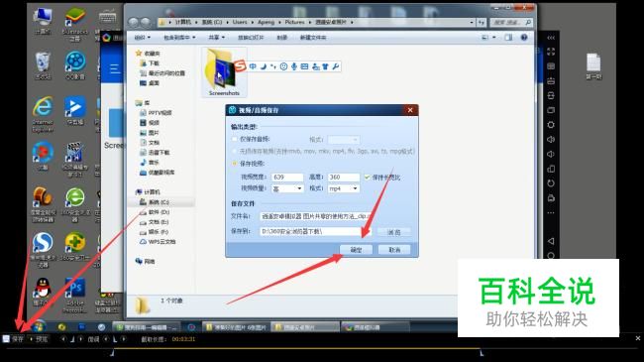Click the Explorer forward navigation button
644x362 pixels.
click(x=146, y=22)
